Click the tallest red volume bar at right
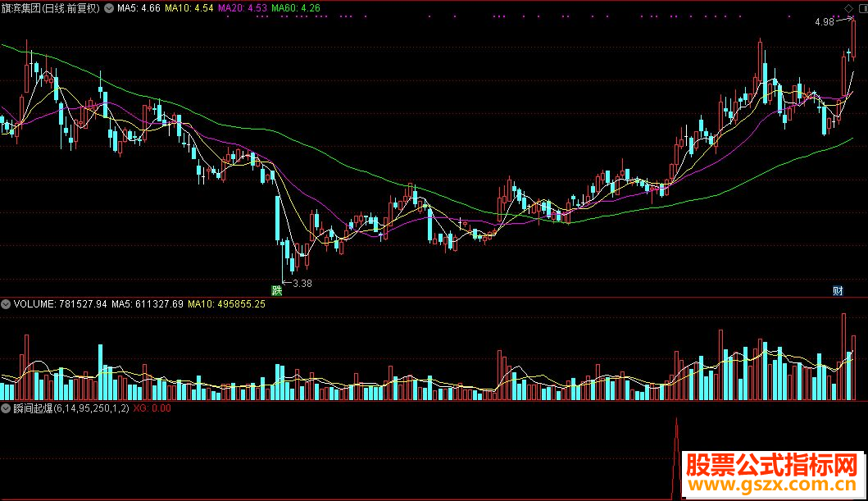The image size is (868, 501). (843, 357)
